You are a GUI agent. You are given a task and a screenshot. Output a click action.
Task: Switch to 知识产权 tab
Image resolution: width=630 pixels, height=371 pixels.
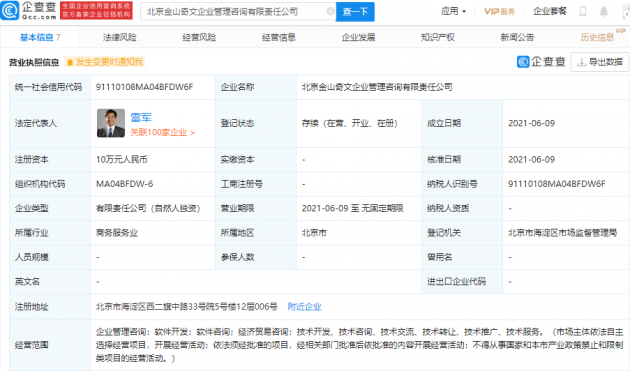[438, 37]
